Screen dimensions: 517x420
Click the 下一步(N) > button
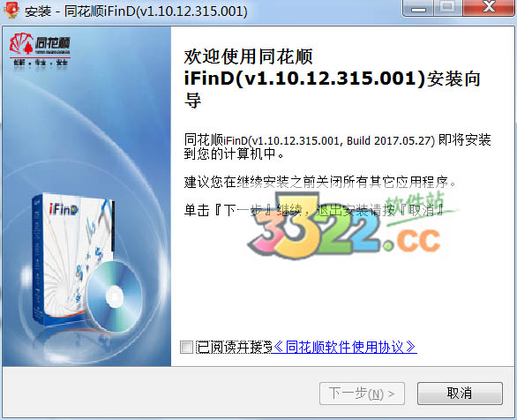click(x=362, y=394)
